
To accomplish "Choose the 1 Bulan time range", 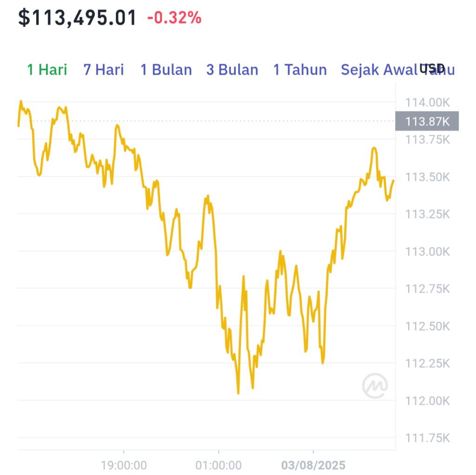I will (x=166, y=70).
